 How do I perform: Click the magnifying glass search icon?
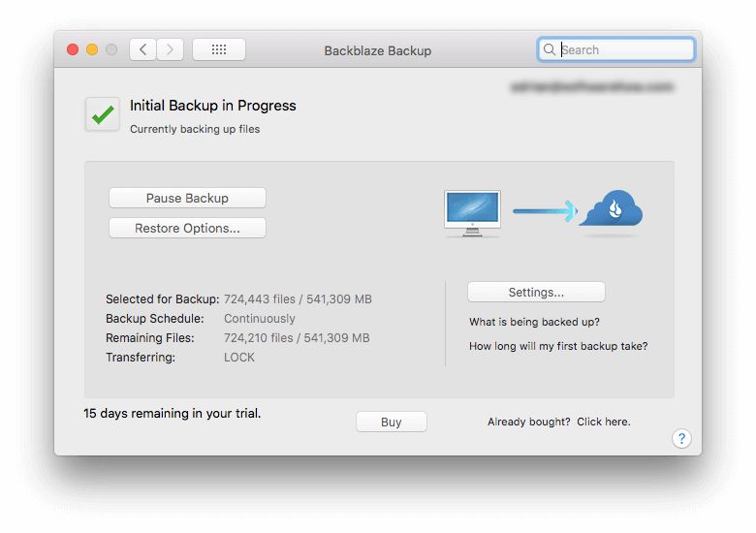(550, 49)
